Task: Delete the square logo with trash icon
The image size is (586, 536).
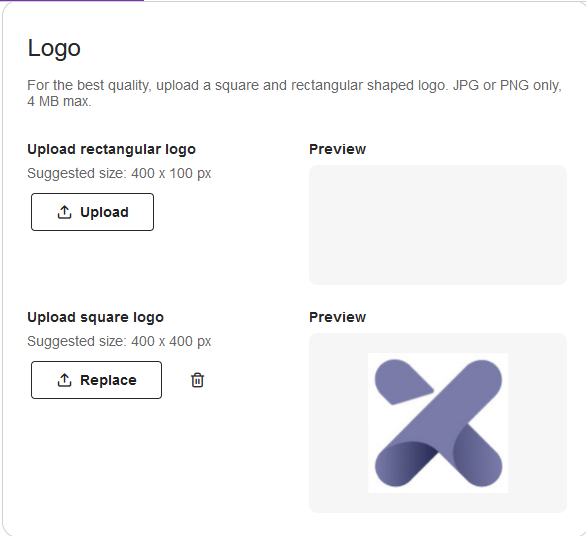Action: coord(197,380)
